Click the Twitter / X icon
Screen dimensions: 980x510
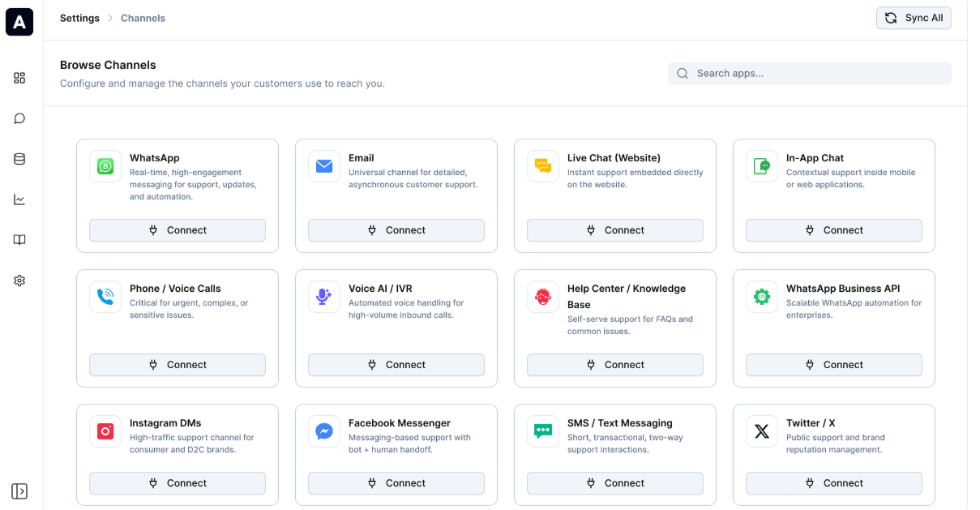coord(762,431)
